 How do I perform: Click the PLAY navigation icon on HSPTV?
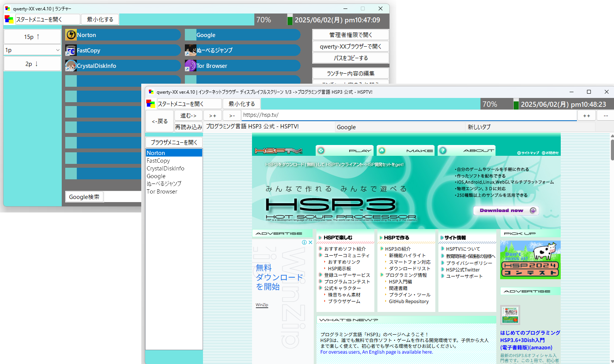(x=321, y=151)
